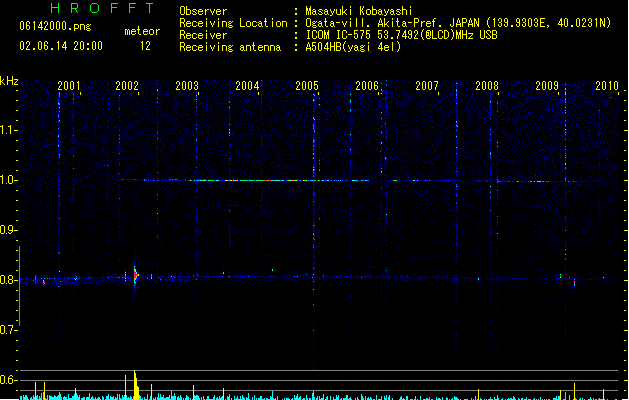Screen dimensions: 629x400
Task: Click the 2007 time marker
Action: [427, 85]
